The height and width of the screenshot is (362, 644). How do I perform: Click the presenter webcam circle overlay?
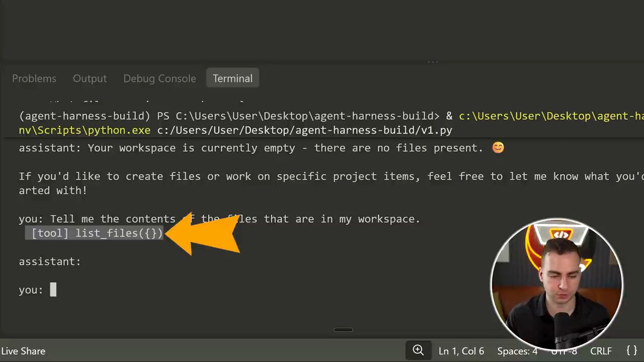[x=557, y=284]
